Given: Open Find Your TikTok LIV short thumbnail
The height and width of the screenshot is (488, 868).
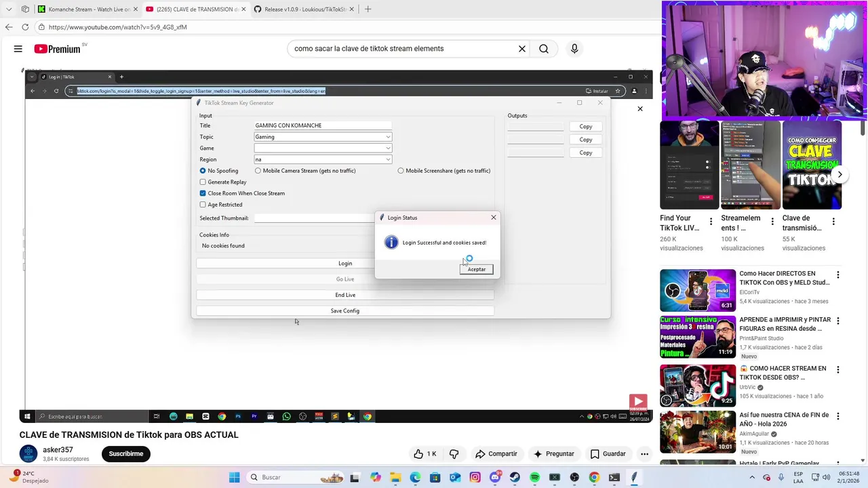Looking at the screenshot, I should [x=690, y=165].
